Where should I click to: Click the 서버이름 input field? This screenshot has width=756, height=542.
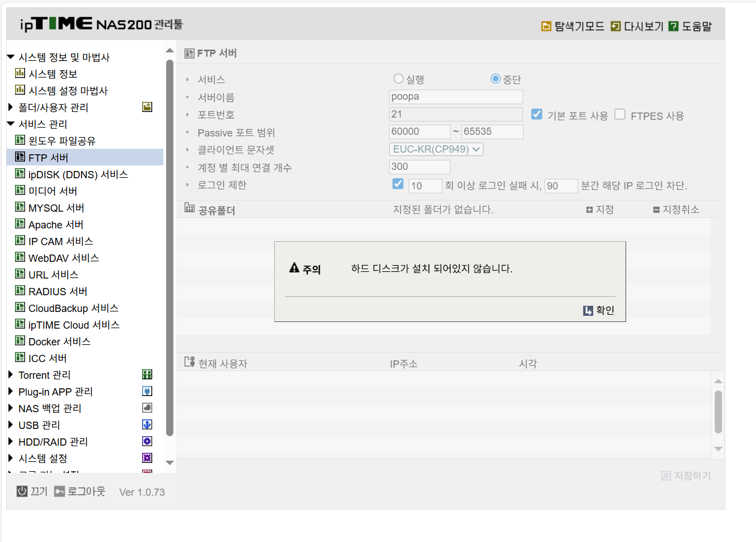coord(456,97)
